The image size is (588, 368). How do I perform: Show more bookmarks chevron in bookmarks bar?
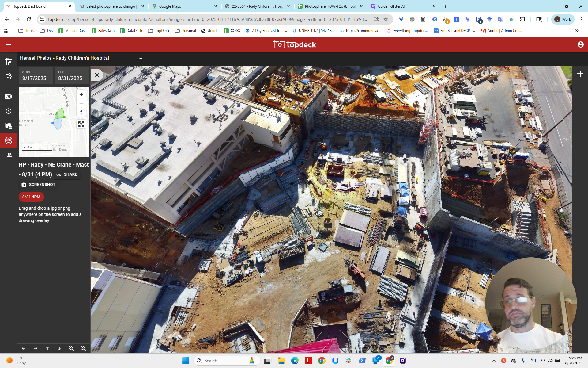(577, 31)
